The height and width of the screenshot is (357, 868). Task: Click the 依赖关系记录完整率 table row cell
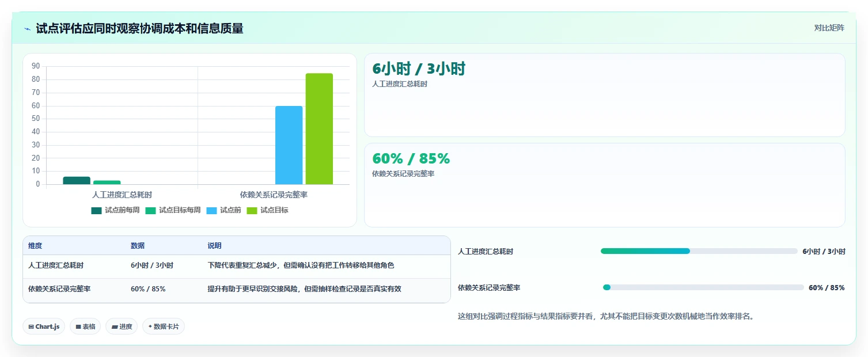[59, 289]
